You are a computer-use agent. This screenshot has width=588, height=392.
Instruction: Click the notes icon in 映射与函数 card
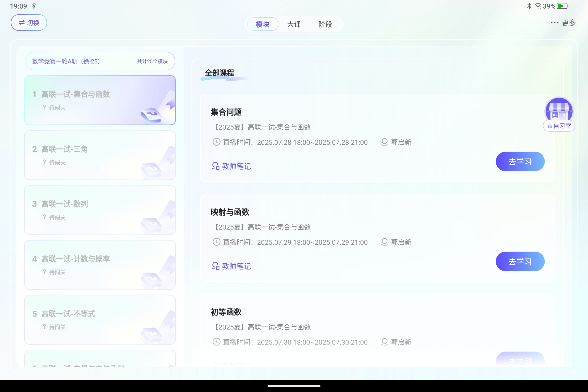click(x=216, y=266)
